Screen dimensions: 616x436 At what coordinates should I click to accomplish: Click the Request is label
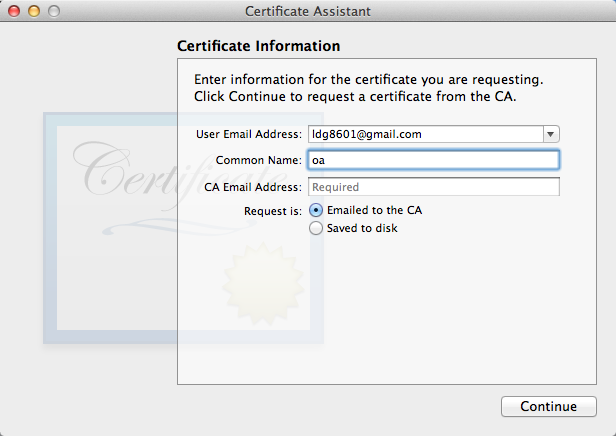(x=272, y=210)
